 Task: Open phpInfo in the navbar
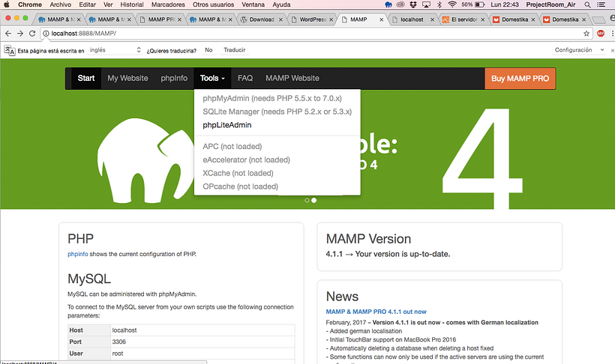coord(174,79)
